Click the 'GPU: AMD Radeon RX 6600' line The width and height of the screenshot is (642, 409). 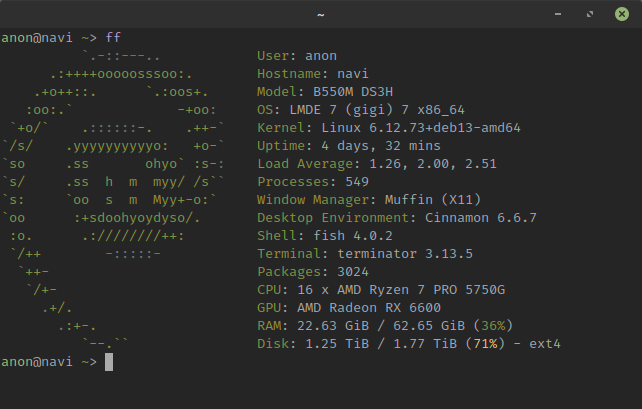[x=349, y=308]
